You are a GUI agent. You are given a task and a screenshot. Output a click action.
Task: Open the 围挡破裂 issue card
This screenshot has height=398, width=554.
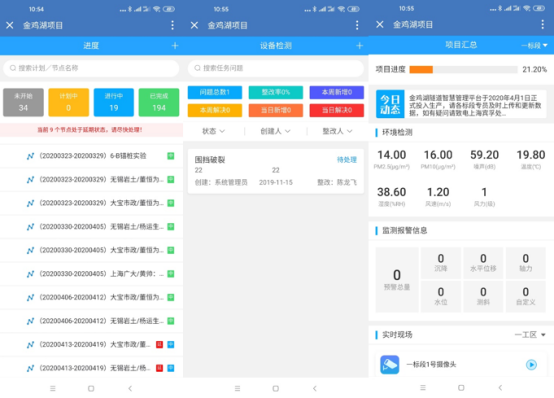click(x=276, y=171)
